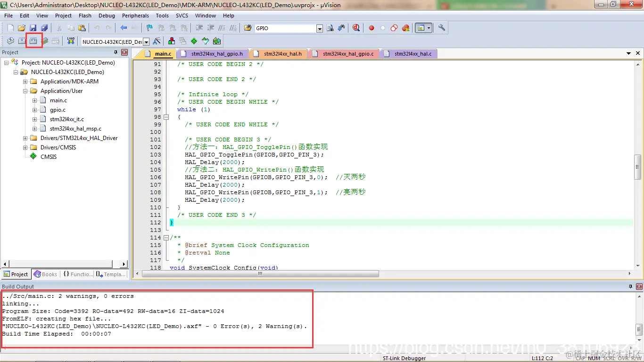Expand the gpio.c file node
The height and width of the screenshot is (362, 644).
click(x=35, y=110)
